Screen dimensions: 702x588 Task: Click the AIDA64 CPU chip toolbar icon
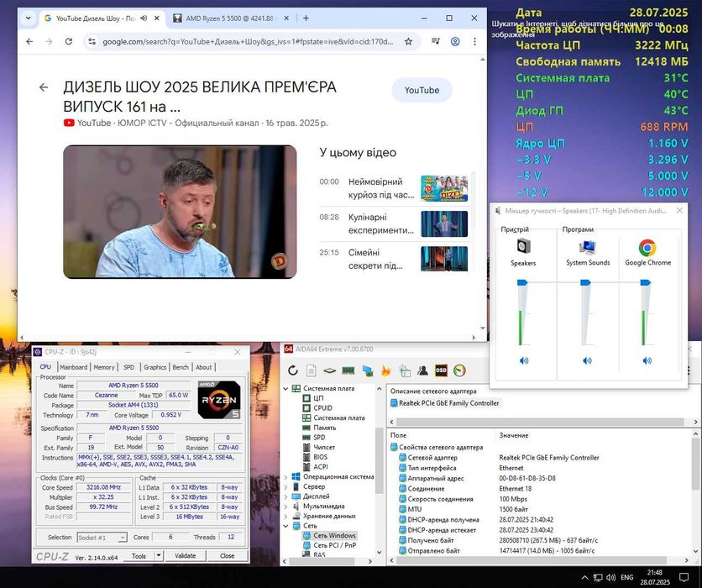(329, 370)
